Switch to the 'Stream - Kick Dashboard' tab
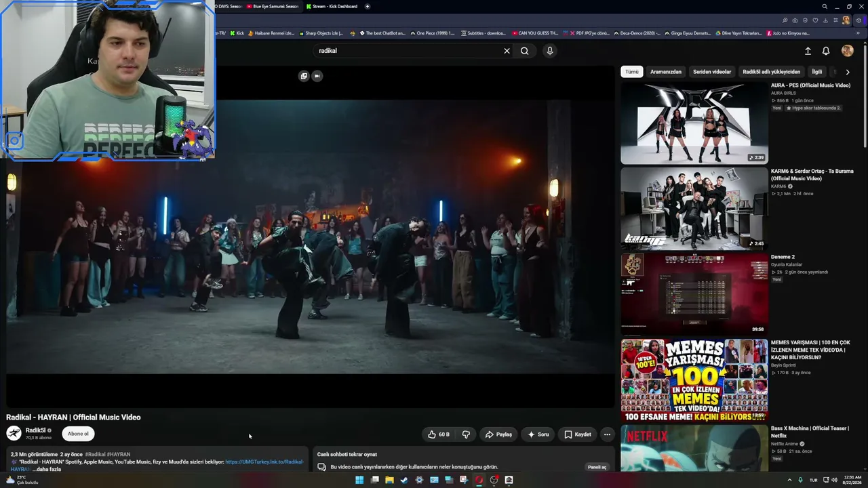Screen dimensions: 868x488 pos(332,6)
